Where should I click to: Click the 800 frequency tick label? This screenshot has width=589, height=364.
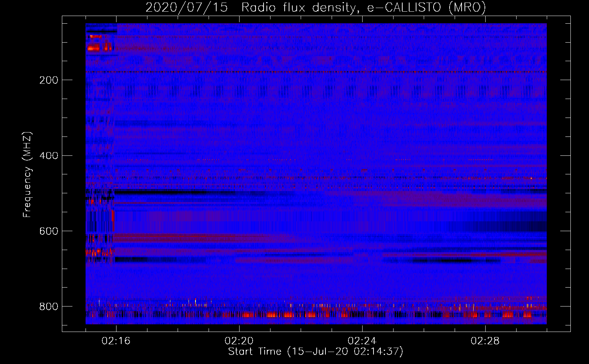pos(49,306)
